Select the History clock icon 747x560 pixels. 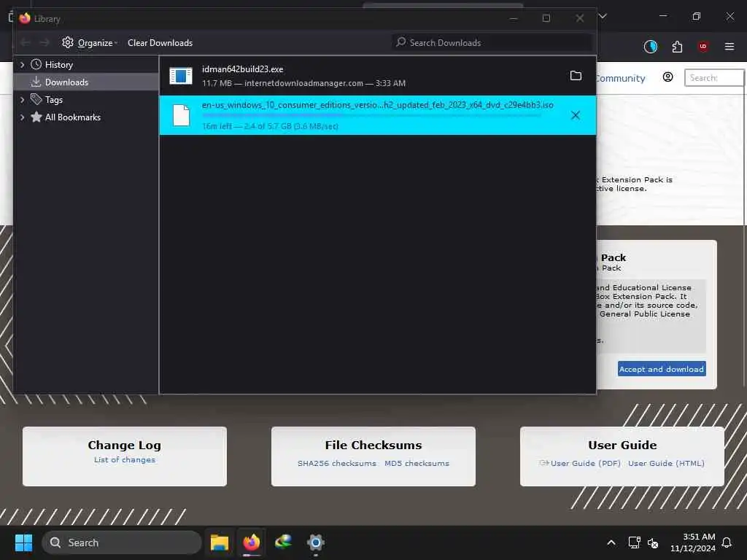[x=36, y=64]
